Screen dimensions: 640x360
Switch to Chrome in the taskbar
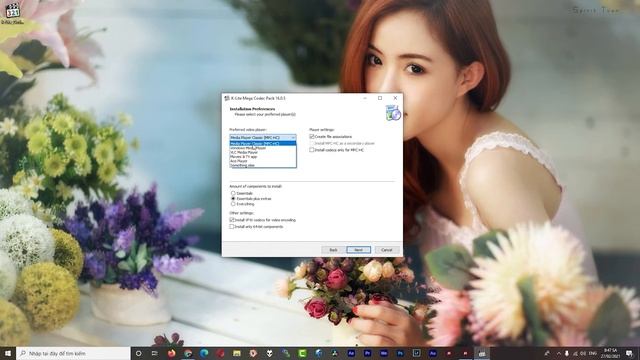coord(188,353)
